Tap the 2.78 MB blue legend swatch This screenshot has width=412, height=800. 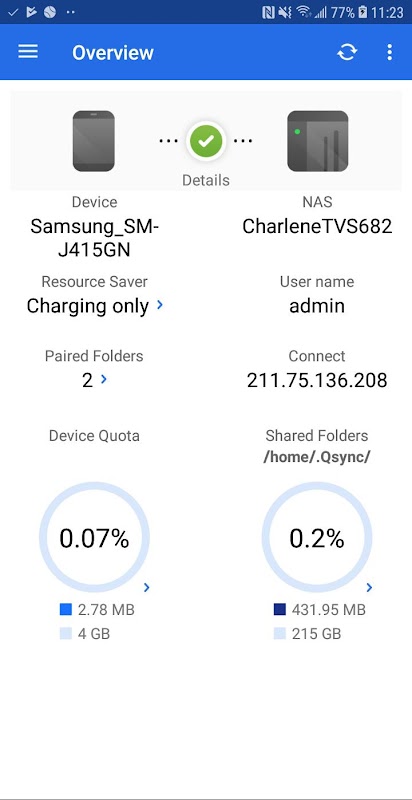66,609
